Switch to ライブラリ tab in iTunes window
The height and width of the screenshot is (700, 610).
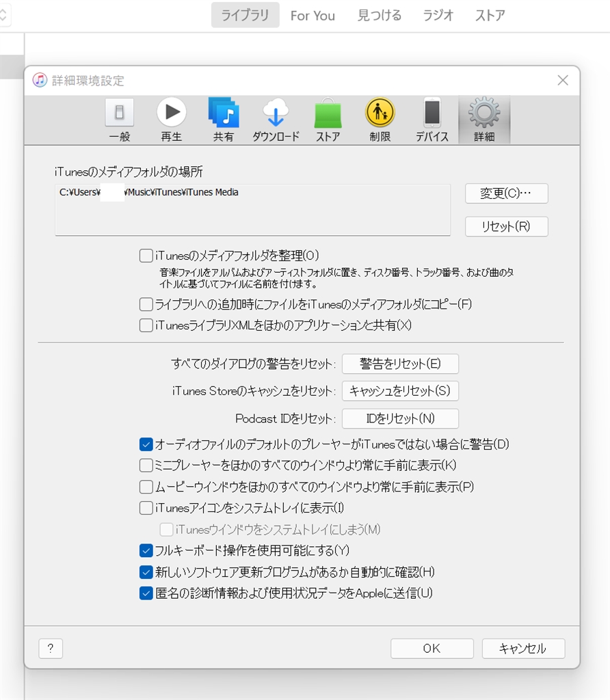pos(245,15)
